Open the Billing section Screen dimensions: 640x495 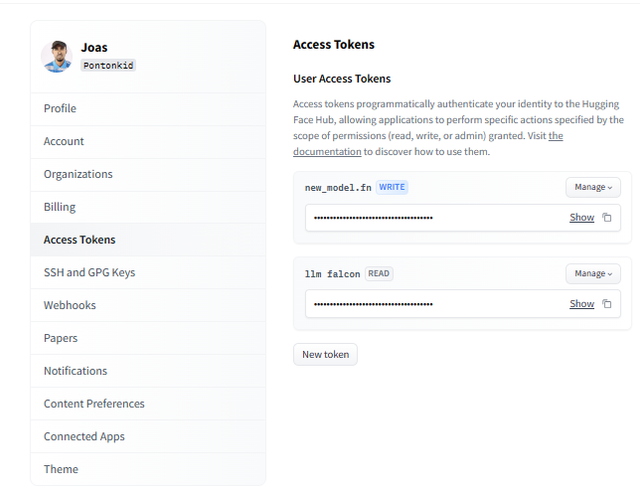tap(60, 207)
